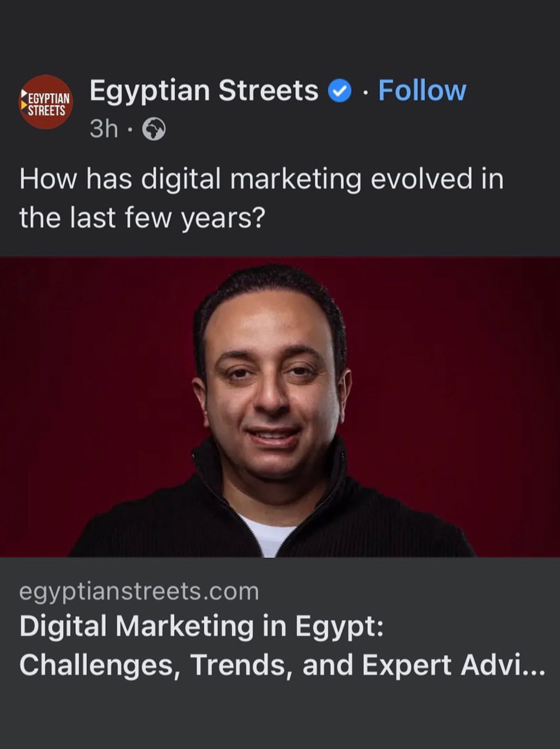Click the 3h post timestamp
Viewport: 560px width, 749px height.
click(x=104, y=129)
